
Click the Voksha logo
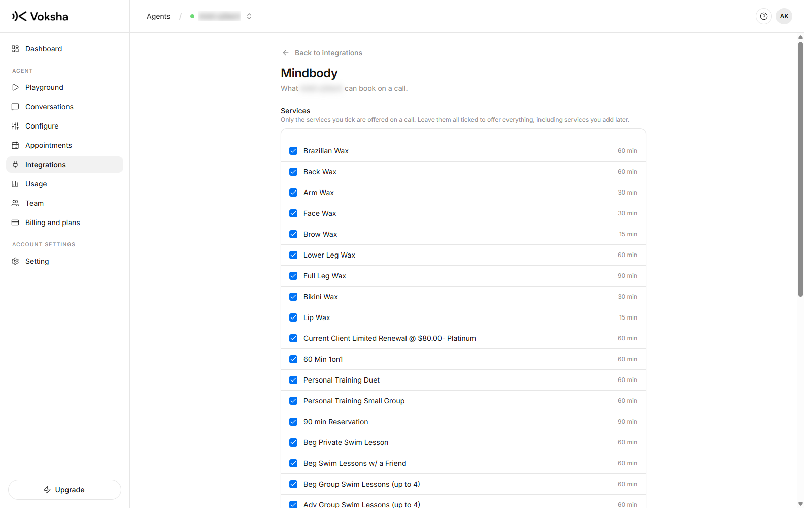[40, 16]
